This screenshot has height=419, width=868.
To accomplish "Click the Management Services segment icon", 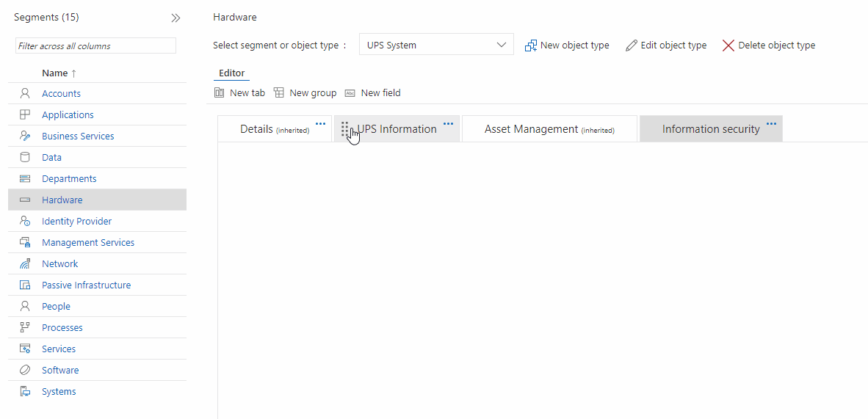I will [x=24, y=242].
